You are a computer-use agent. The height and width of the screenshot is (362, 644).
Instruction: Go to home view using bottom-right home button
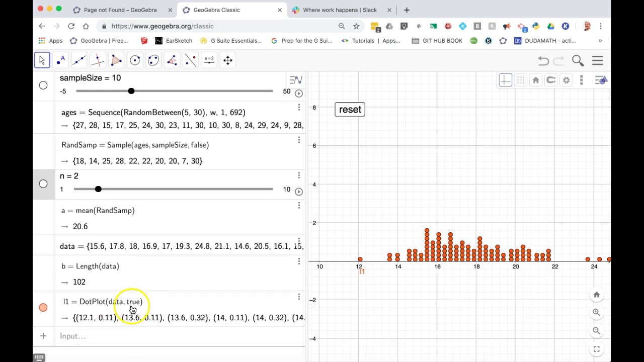[x=596, y=295]
